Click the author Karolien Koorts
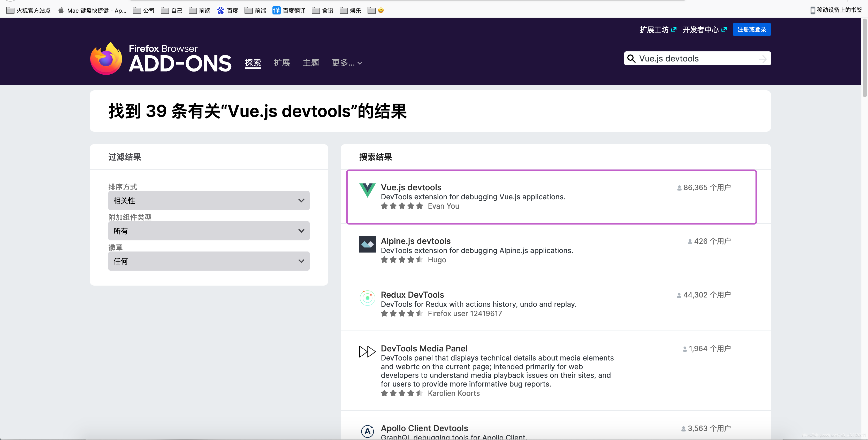The image size is (868, 440). [x=454, y=393]
